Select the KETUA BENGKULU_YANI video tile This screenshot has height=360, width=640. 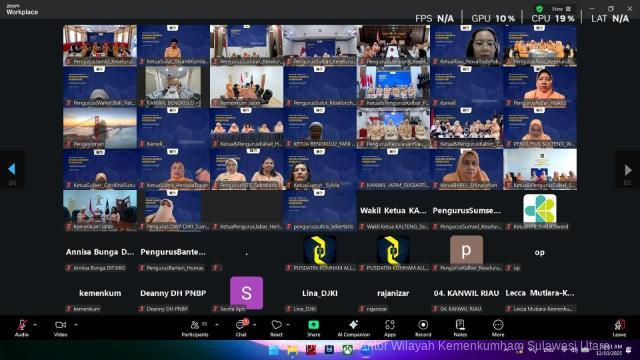click(320, 128)
